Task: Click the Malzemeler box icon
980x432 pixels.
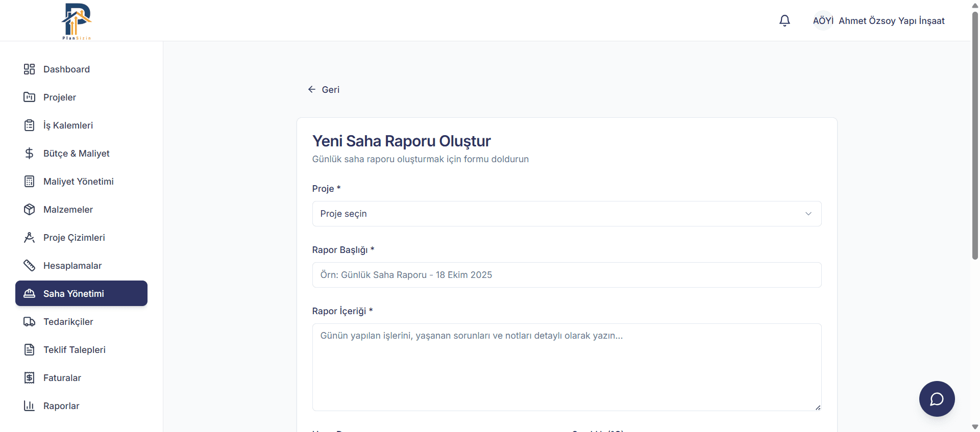Action: (x=29, y=210)
